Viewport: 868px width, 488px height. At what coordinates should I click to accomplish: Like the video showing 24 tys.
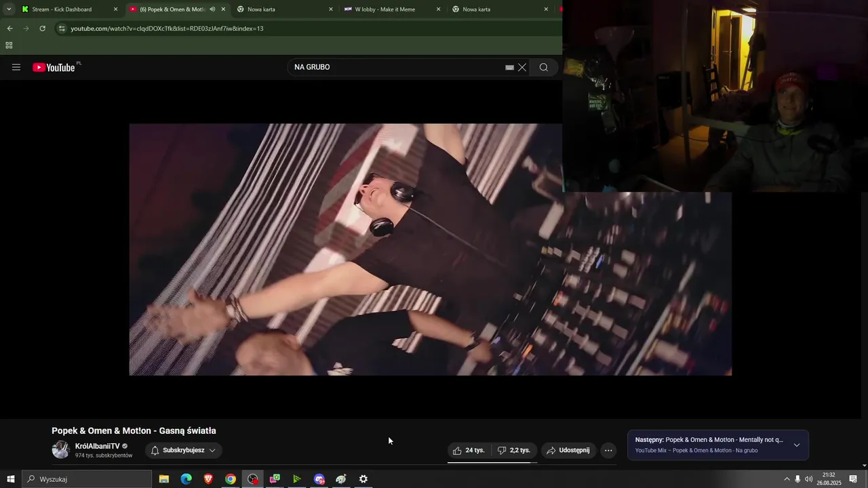(x=469, y=450)
